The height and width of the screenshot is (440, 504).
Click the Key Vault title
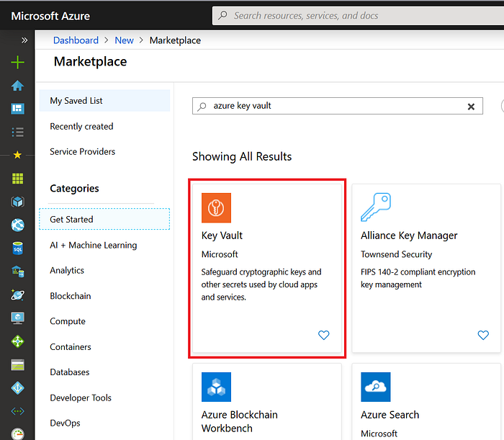(222, 235)
